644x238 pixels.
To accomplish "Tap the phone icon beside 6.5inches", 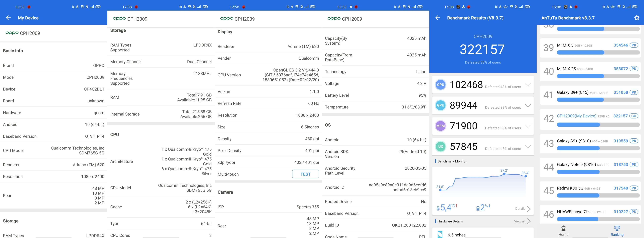I will pos(440,234).
